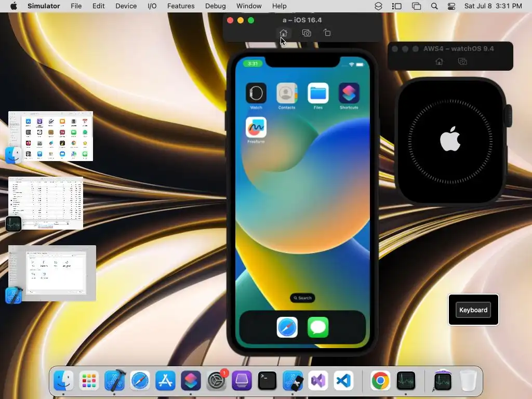Open Simulator icon in the Dock
This screenshot has width=532, height=399.
(292, 380)
